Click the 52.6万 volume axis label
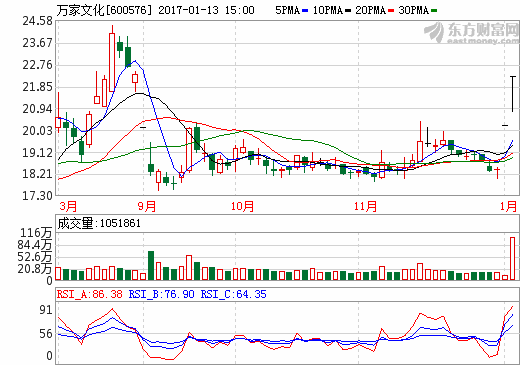The width and height of the screenshot is (520, 365). [35, 257]
